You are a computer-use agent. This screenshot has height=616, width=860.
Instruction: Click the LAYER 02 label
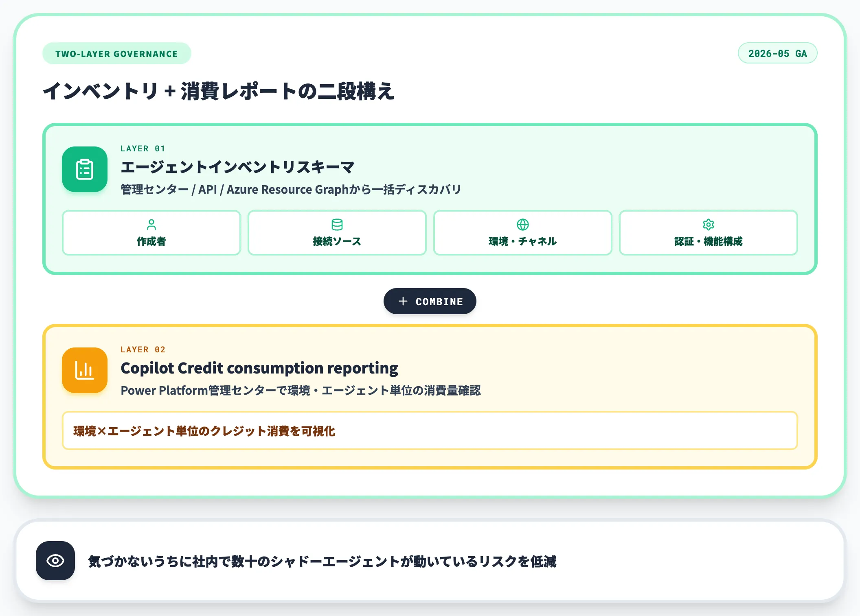tap(143, 350)
